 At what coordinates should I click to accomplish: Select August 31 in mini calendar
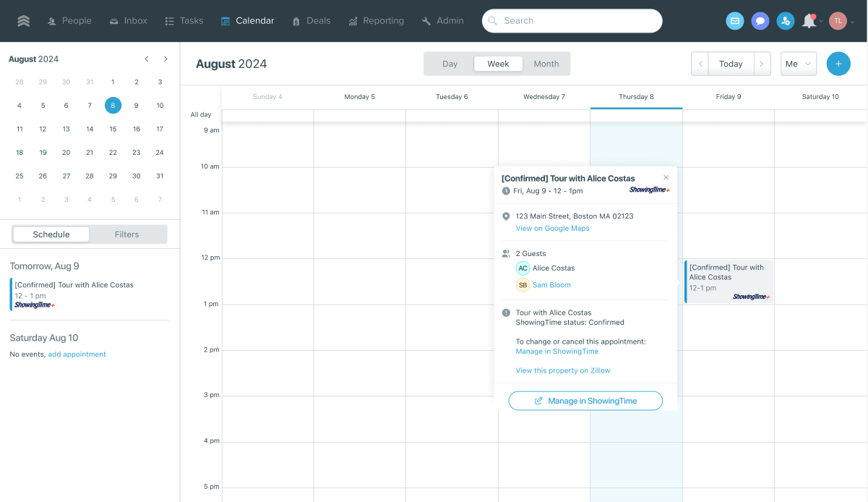(160, 176)
